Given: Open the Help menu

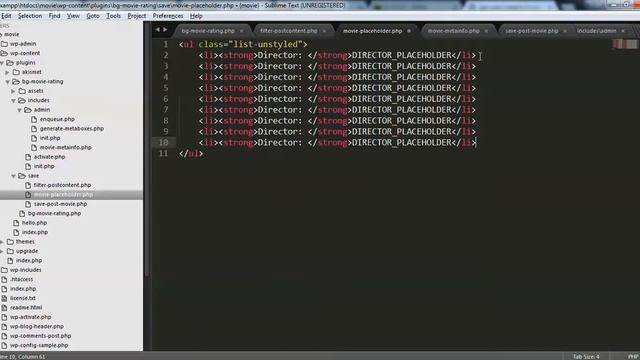Looking at the screenshot, I should pyautogui.click(x=196, y=16).
